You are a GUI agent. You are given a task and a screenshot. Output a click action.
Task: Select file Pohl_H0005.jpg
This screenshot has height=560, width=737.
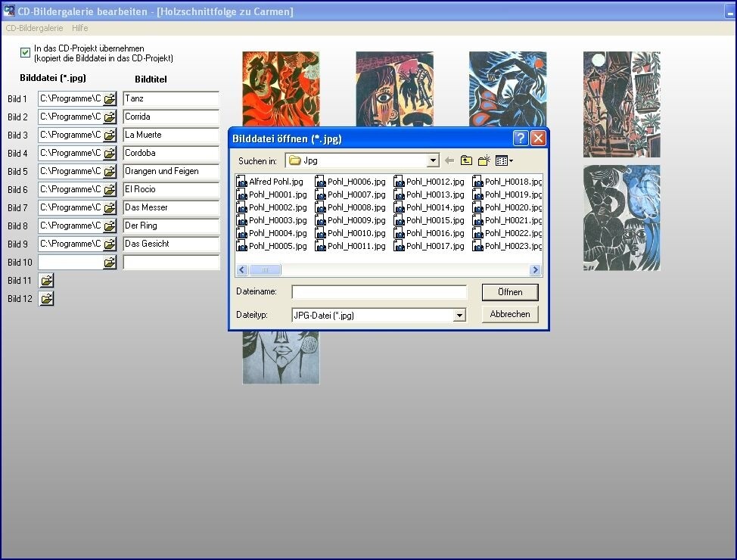[x=272, y=246]
